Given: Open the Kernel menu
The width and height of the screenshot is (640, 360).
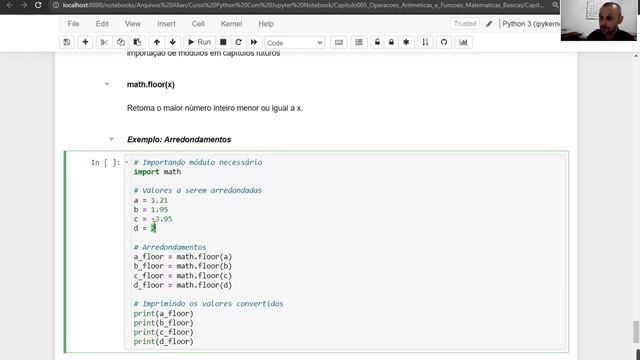Looking at the screenshot, I should [x=231, y=24].
